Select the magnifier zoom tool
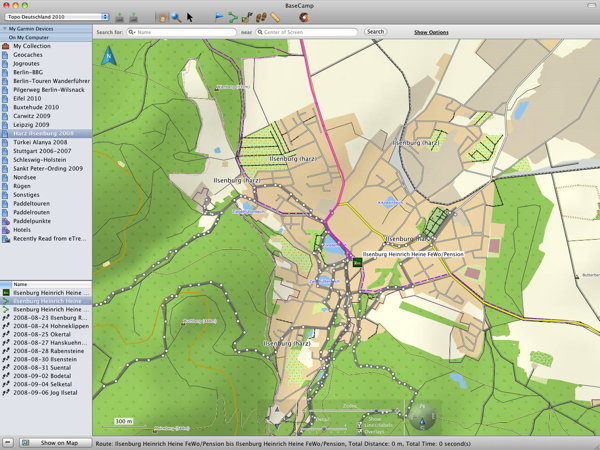This screenshot has height=450, width=600. click(176, 17)
